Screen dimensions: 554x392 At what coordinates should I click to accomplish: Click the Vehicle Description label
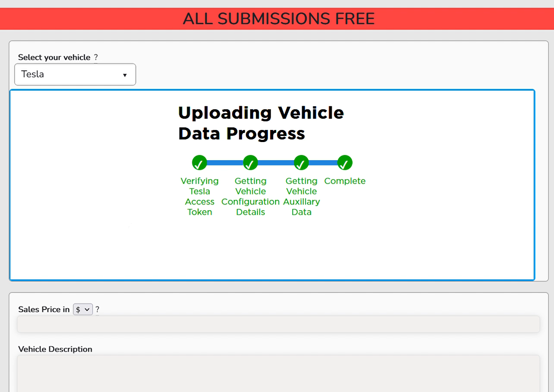pos(55,349)
